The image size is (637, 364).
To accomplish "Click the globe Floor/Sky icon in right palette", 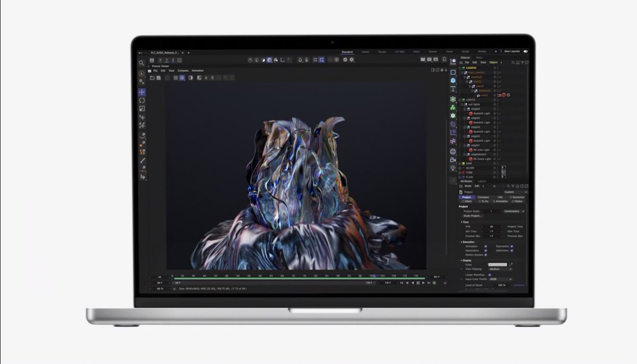I will tap(453, 151).
